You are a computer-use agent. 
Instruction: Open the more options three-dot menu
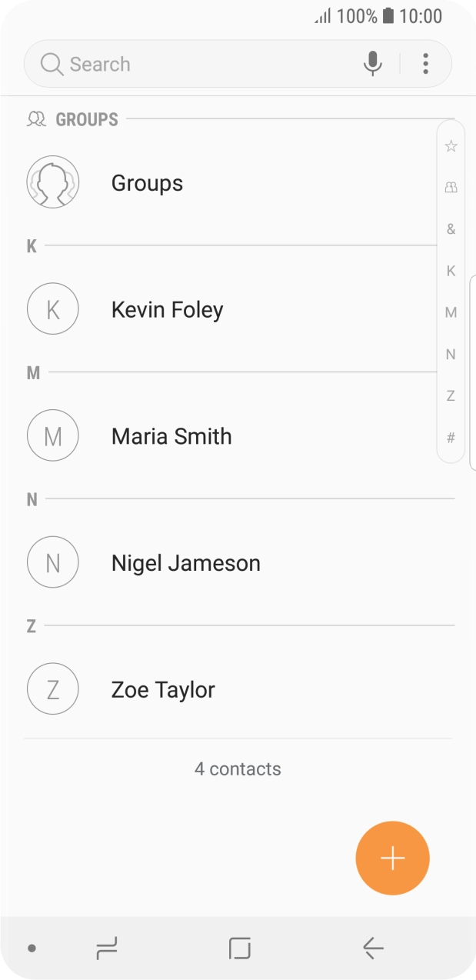pyautogui.click(x=425, y=64)
